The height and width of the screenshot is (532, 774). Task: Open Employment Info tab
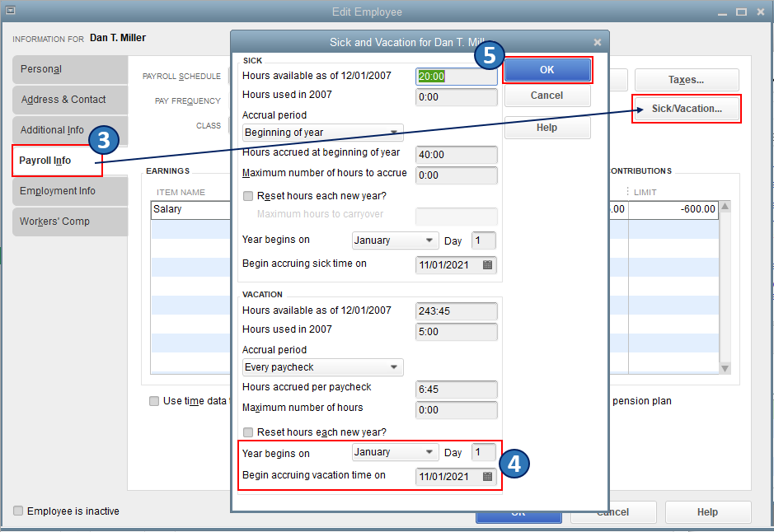pyautogui.click(x=70, y=191)
